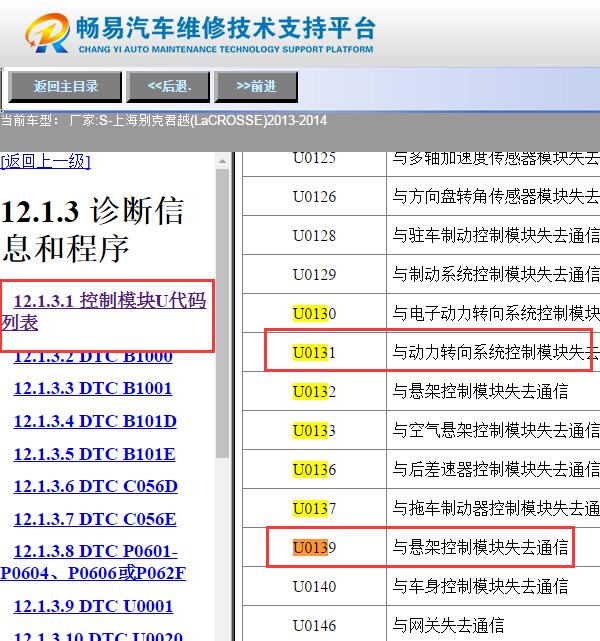The image size is (600, 641).
Task: Click description 与驻车制动控制模块失去通信
Action: coord(496,235)
